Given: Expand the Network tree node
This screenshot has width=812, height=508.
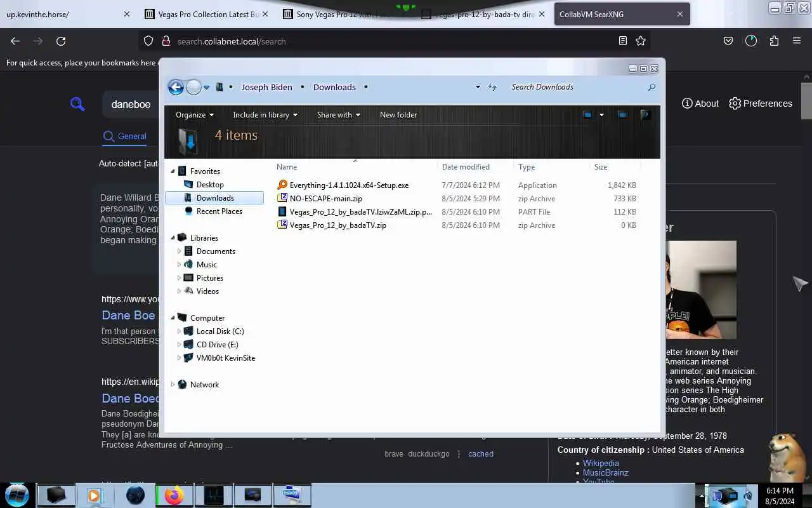Looking at the screenshot, I should 173,385.
